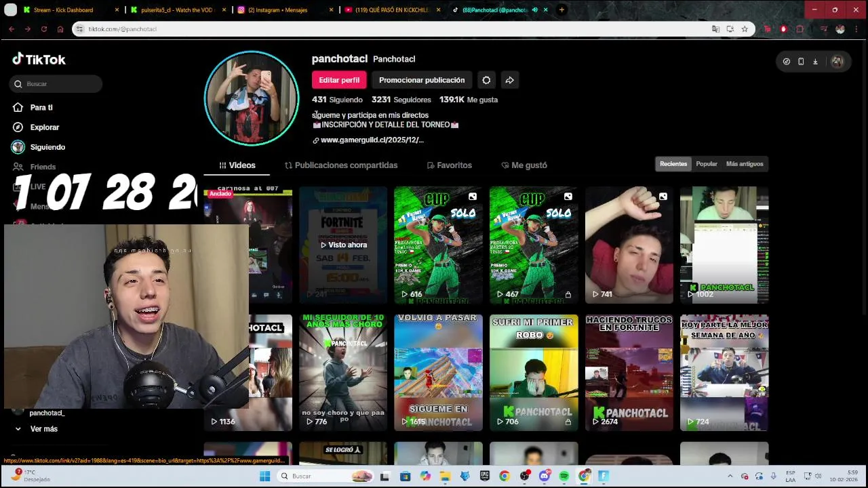Switch to Me gustó tab
The width and height of the screenshot is (868, 488).
[524, 165]
